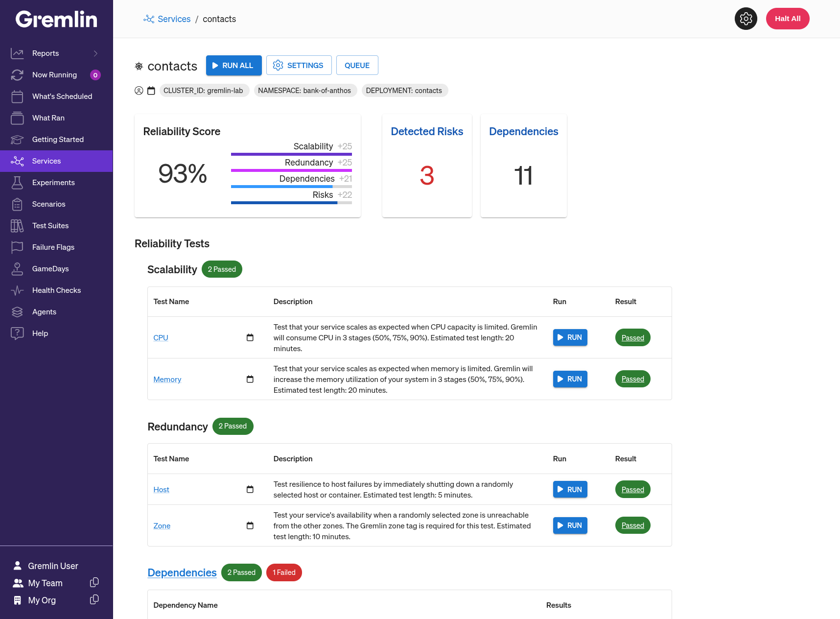Click the Failure Flags flag icon
This screenshot has width=840, height=619.
click(x=17, y=247)
